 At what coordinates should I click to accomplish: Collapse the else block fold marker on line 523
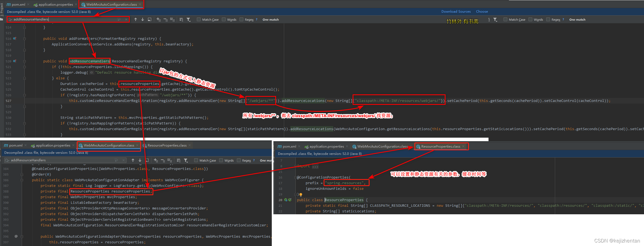click(24, 78)
